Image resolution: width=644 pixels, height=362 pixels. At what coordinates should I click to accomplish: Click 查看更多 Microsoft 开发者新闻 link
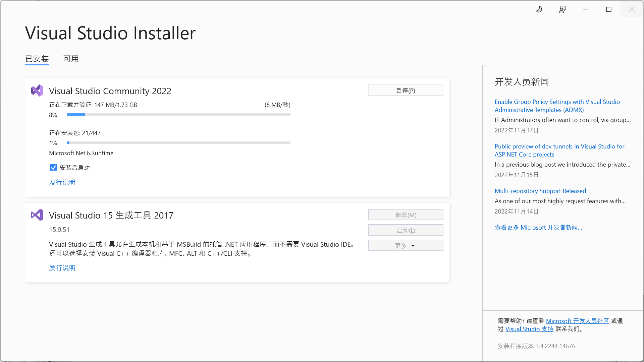click(538, 227)
